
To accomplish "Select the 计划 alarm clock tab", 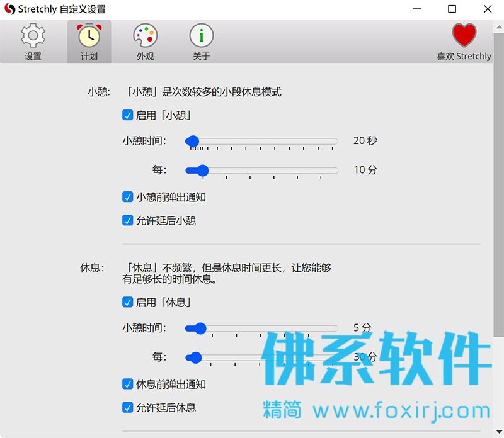I will [x=89, y=42].
